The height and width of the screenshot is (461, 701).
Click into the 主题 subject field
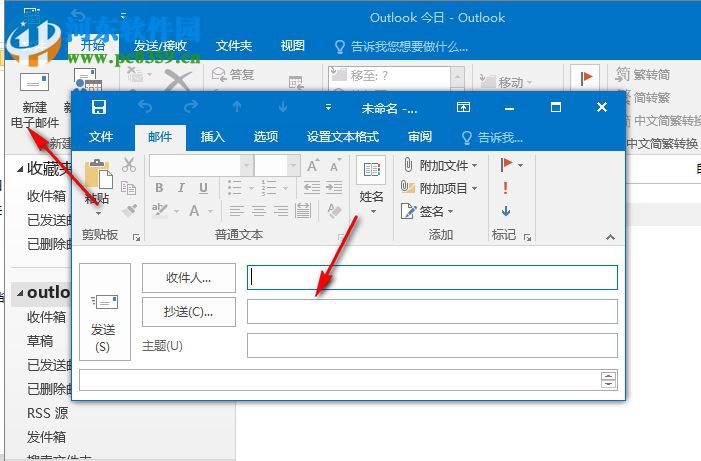(432, 346)
